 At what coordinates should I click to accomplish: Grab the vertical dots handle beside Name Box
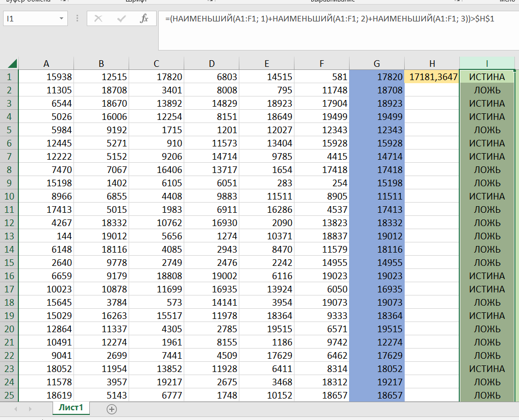[x=78, y=19]
